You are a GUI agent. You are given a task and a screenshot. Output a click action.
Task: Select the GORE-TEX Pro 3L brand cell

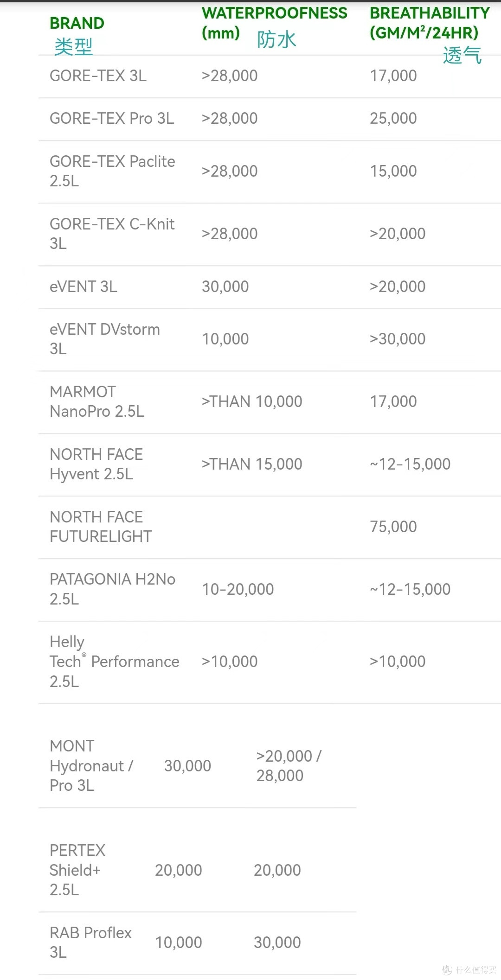point(112,118)
